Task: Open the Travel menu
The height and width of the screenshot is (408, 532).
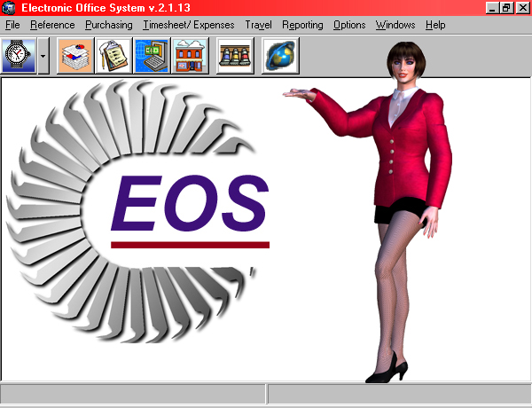Action: tap(259, 25)
